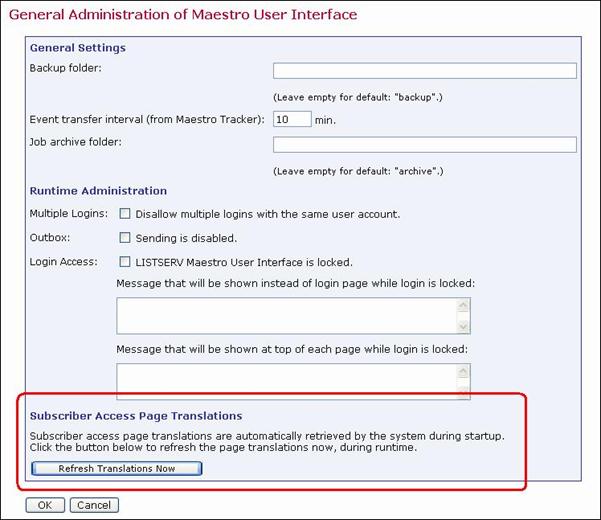
Task: Click the General Settings heading
Action: coord(78,48)
